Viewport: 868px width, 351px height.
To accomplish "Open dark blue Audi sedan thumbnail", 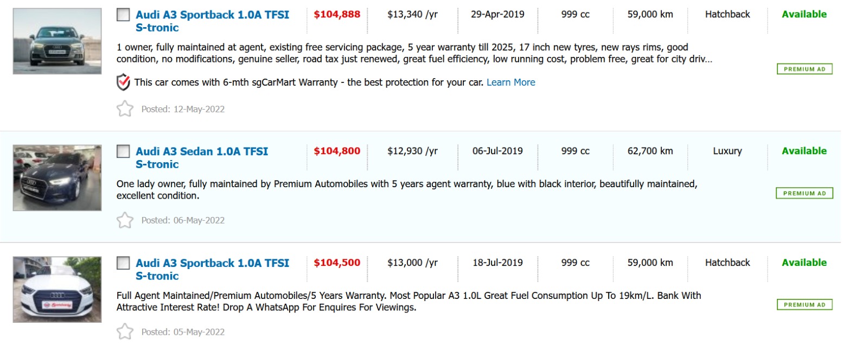I will click(x=57, y=178).
